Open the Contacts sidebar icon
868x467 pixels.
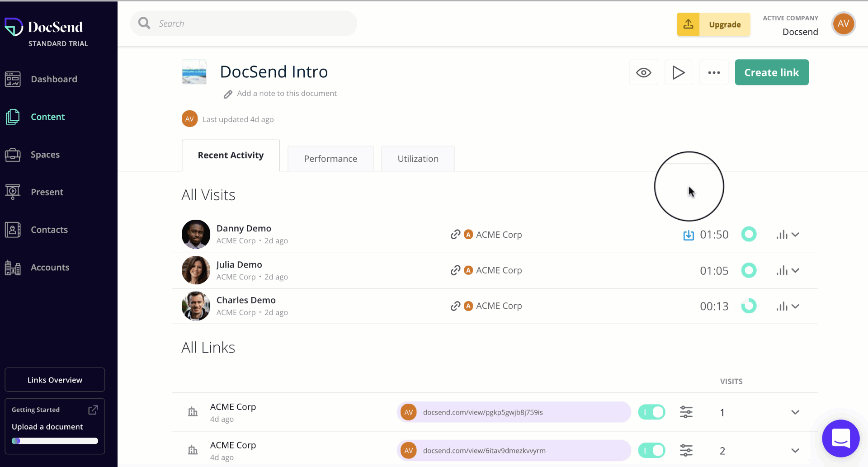[13, 230]
